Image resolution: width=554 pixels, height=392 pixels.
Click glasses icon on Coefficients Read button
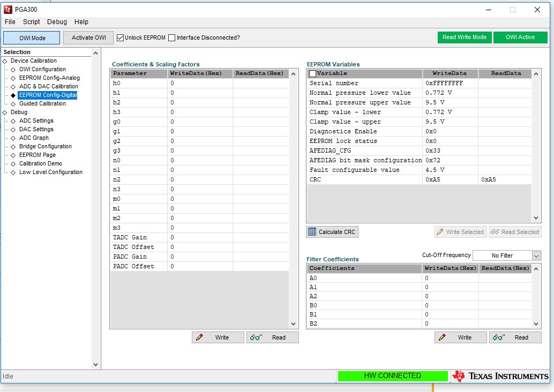tap(256, 337)
